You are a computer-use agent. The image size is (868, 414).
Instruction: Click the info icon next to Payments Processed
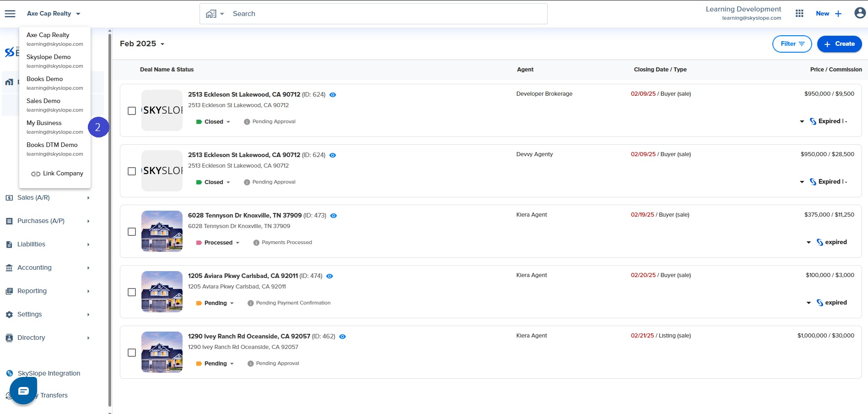pos(256,243)
